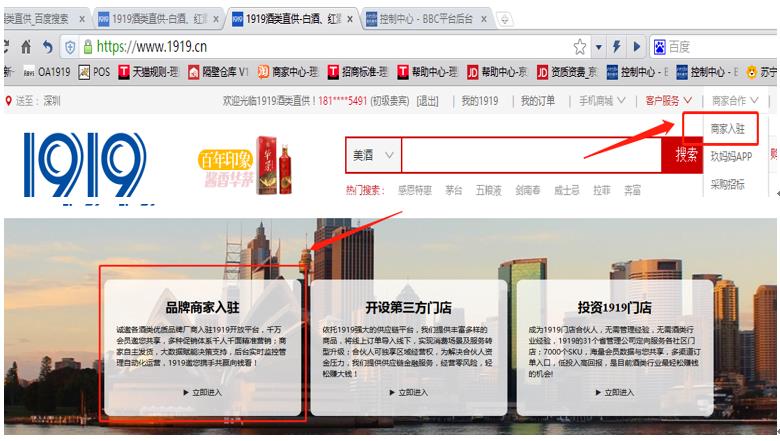Click the undo/back arrow icon
Screen dimensions: 780x441
coord(48,47)
